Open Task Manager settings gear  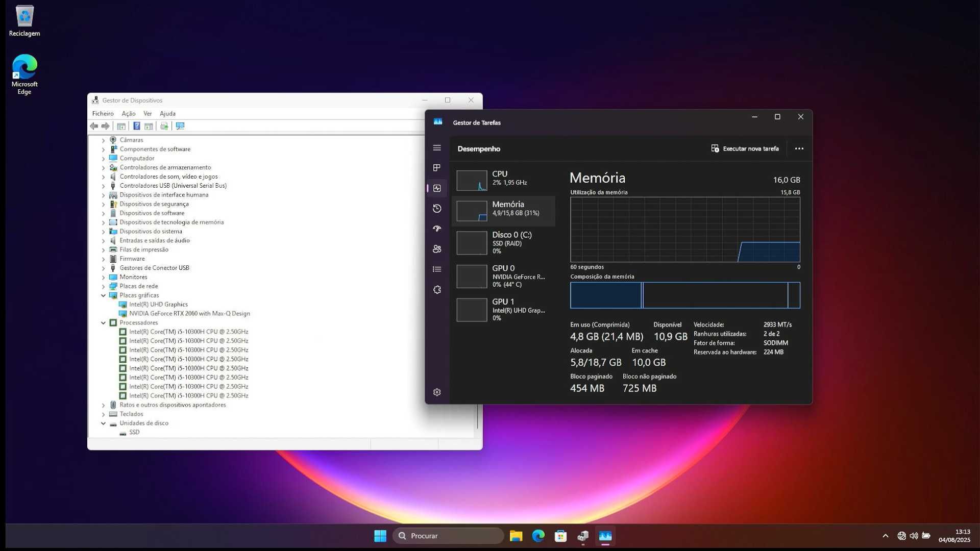(437, 392)
